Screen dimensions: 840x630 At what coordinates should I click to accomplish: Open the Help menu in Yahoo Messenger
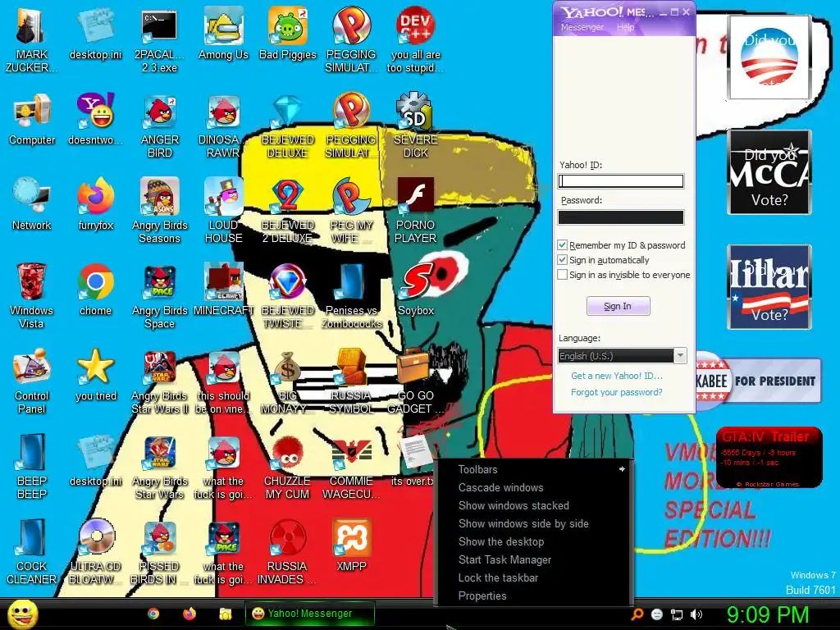625,27
